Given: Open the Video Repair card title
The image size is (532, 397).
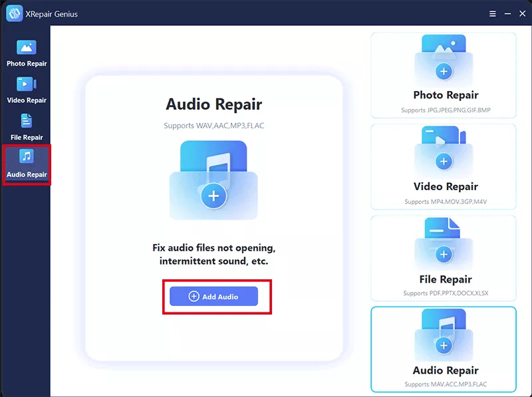Looking at the screenshot, I should click(x=446, y=186).
